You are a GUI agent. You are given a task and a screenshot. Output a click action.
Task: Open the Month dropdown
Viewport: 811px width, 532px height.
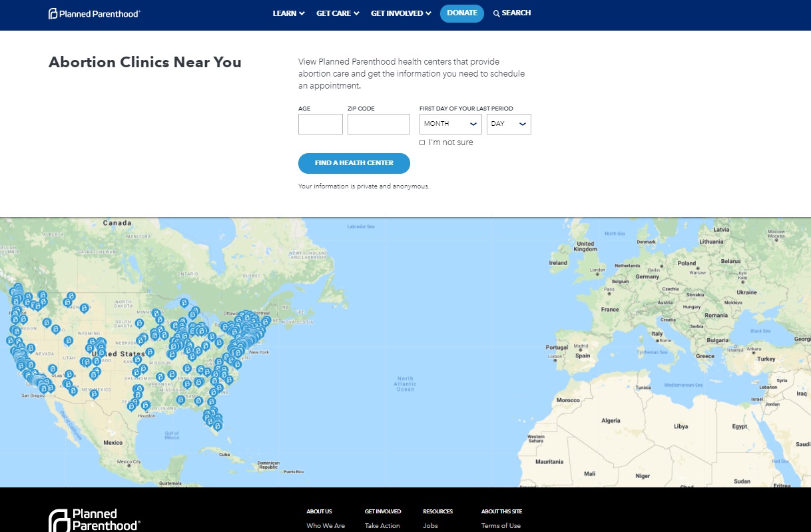click(x=451, y=125)
